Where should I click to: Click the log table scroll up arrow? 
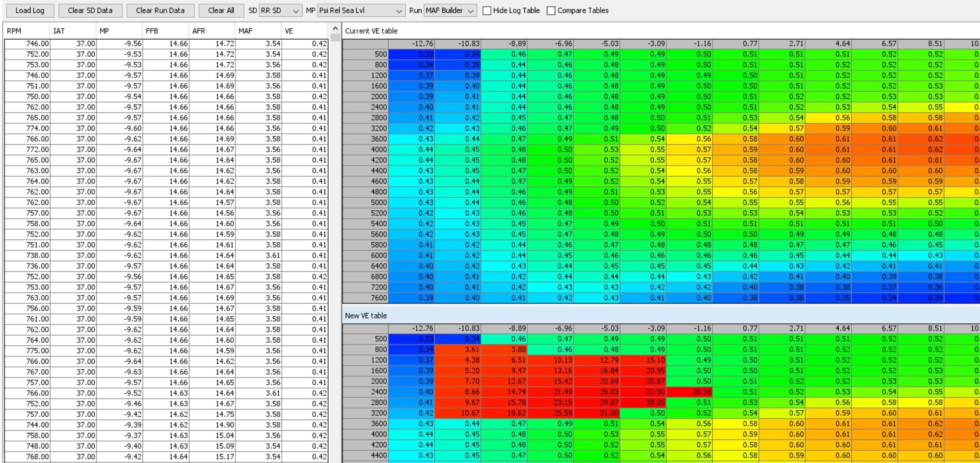tap(335, 29)
